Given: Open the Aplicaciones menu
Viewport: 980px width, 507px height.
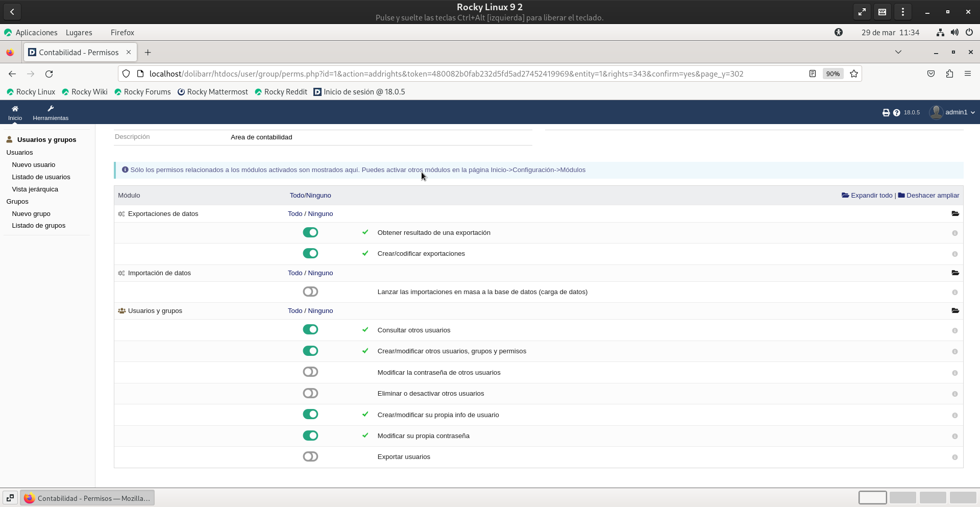Looking at the screenshot, I should pos(36,33).
